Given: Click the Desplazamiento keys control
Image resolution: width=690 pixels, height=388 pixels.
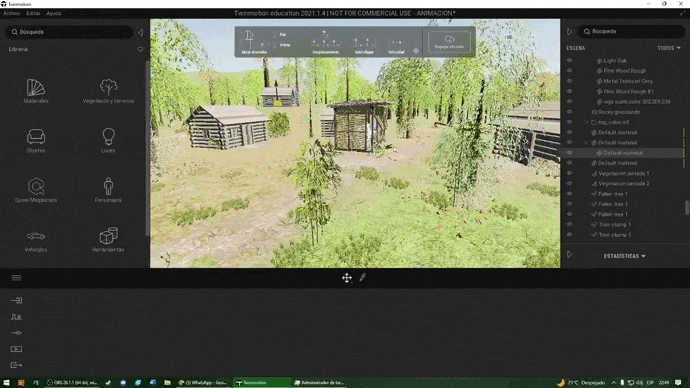Looking at the screenshot, I should point(326,43).
